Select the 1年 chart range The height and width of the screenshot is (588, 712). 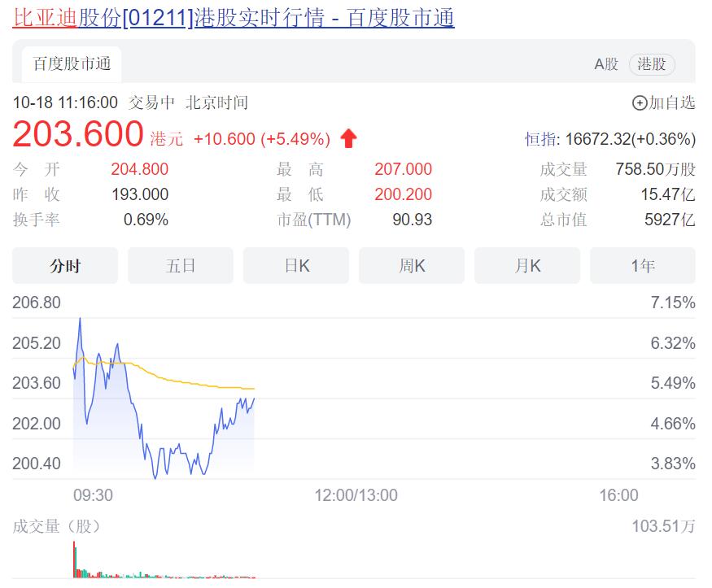pyautogui.click(x=642, y=266)
